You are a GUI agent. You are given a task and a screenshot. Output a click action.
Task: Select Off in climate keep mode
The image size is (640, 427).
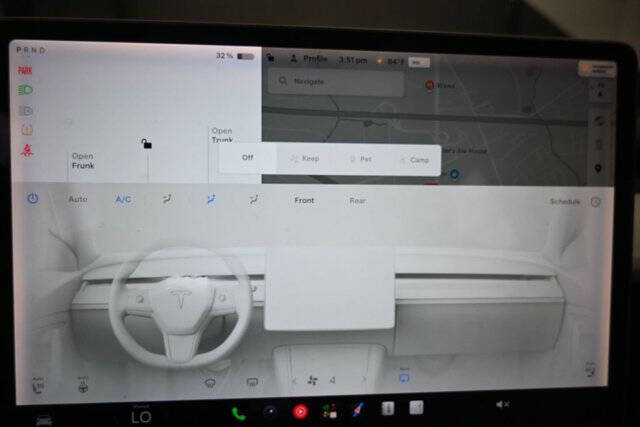(248, 158)
